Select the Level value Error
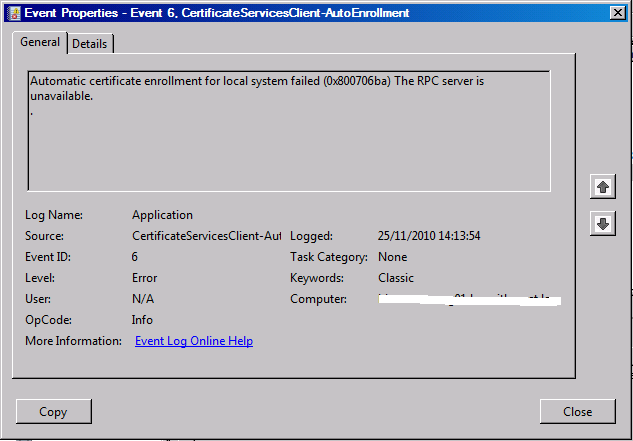Viewport: 633px width, 441px height. click(x=144, y=278)
